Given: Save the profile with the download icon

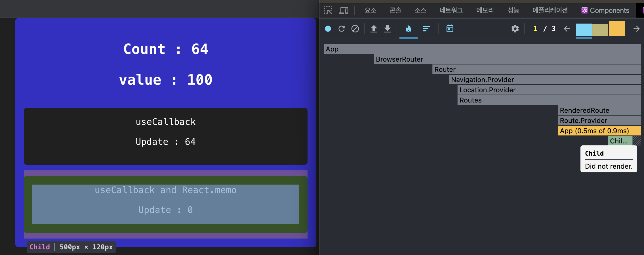Looking at the screenshot, I should click(x=388, y=29).
